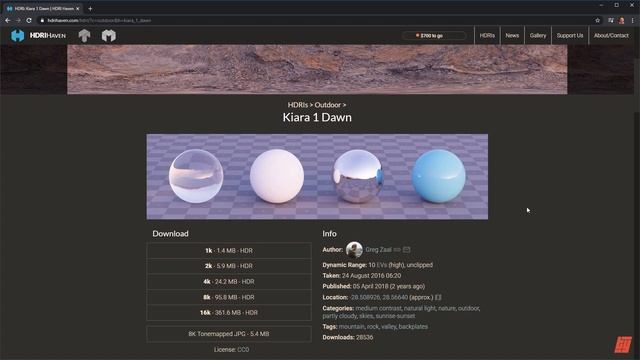Image resolution: width=640 pixels, height=360 pixels.
Task: Click the HDRI Haven hexagon logo
Action: (18, 36)
